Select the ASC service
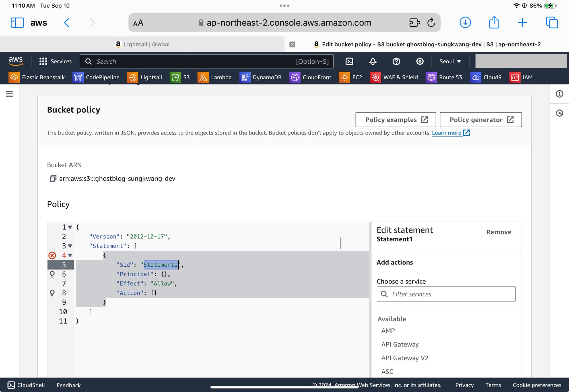 (x=387, y=372)
